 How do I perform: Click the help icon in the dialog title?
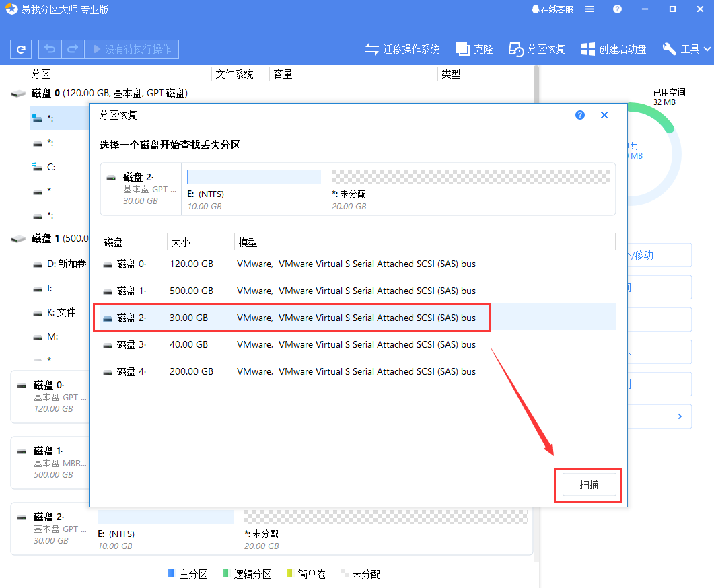click(579, 115)
